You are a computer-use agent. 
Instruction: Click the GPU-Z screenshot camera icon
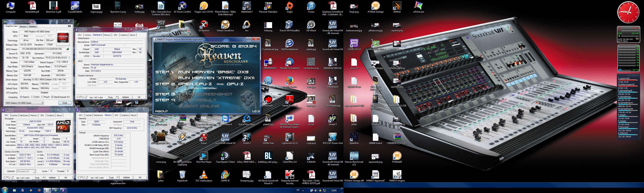(69, 26)
